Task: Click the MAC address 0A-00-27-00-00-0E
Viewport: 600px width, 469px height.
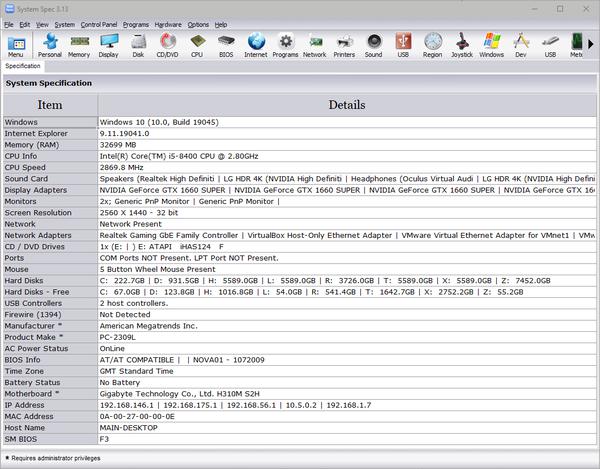Action: point(137,416)
